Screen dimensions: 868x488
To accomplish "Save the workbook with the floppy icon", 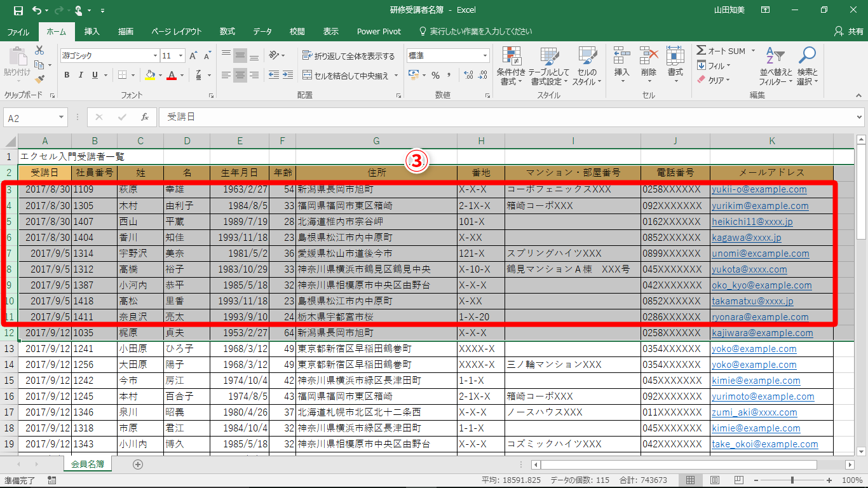I will pyautogui.click(x=18, y=10).
